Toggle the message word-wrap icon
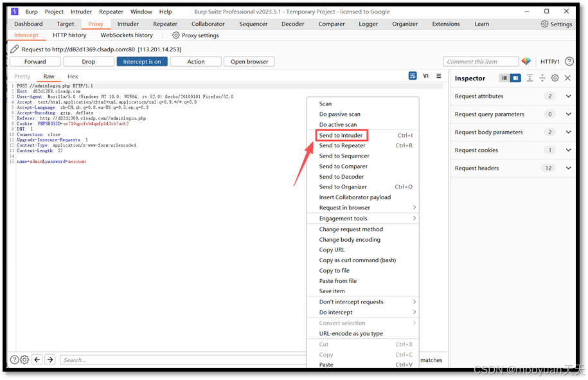The width and height of the screenshot is (588, 380). pyautogui.click(x=413, y=76)
